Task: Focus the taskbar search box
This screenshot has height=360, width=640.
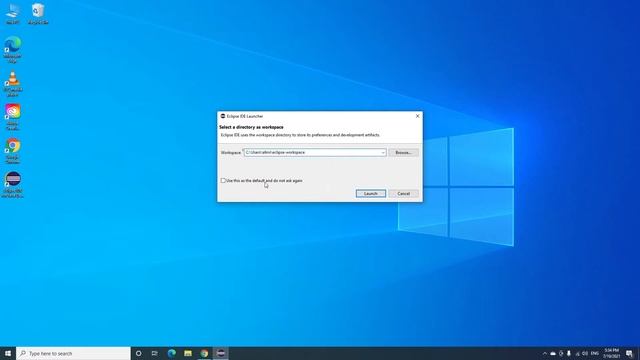Action: [x=73, y=353]
